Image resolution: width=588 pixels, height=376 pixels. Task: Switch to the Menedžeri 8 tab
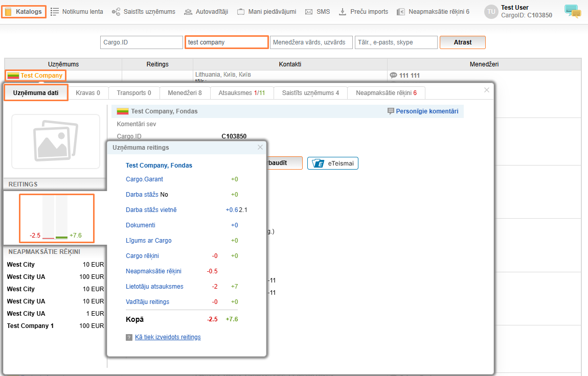pyautogui.click(x=185, y=93)
